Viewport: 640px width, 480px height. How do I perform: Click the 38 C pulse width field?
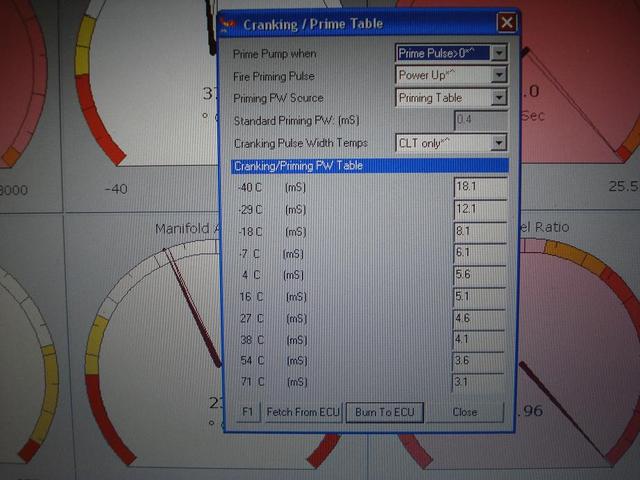[x=478, y=340]
